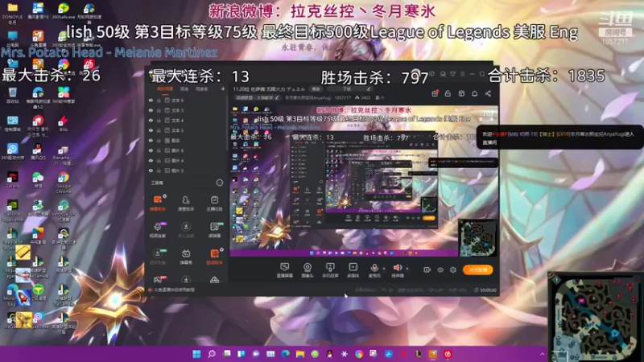This screenshot has height=362, width=644.
Task: Open the settings gear in bottom bar
Action: [x=453, y=269]
